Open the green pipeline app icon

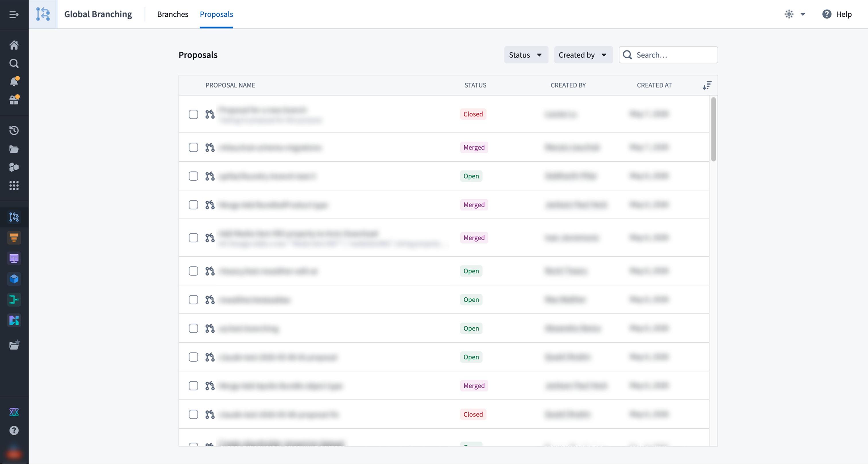click(x=14, y=300)
